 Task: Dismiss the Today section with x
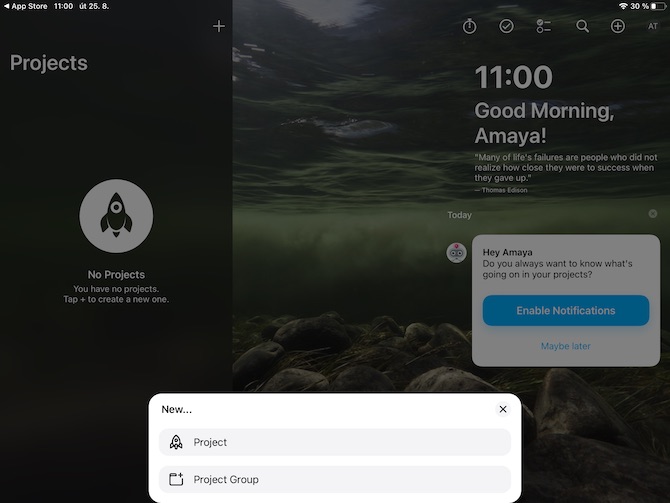point(652,214)
